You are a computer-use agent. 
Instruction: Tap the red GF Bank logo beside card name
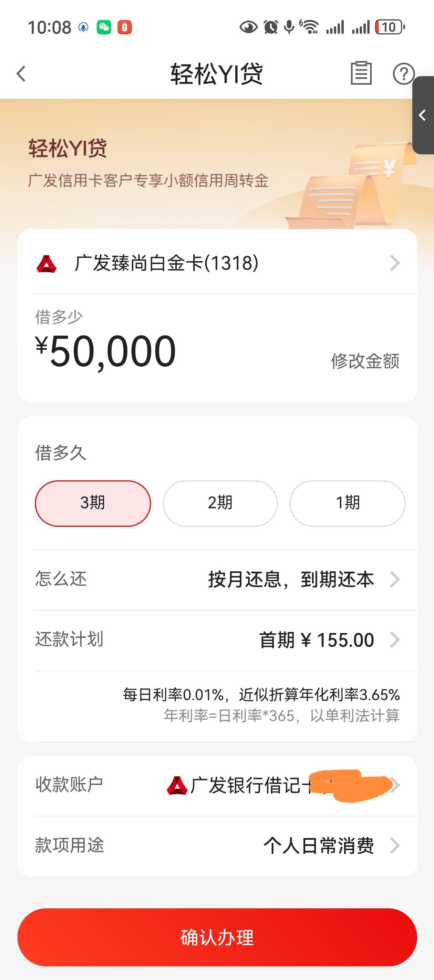(x=46, y=263)
